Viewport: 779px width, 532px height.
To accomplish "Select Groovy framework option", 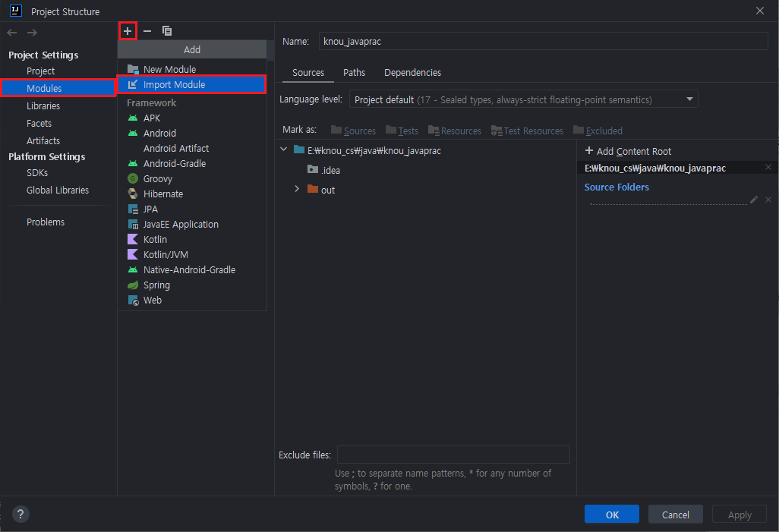I will [x=192, y=178].
